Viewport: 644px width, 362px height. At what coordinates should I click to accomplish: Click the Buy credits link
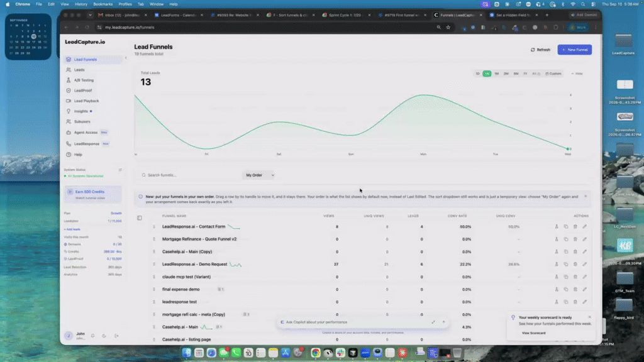(119, 251)
